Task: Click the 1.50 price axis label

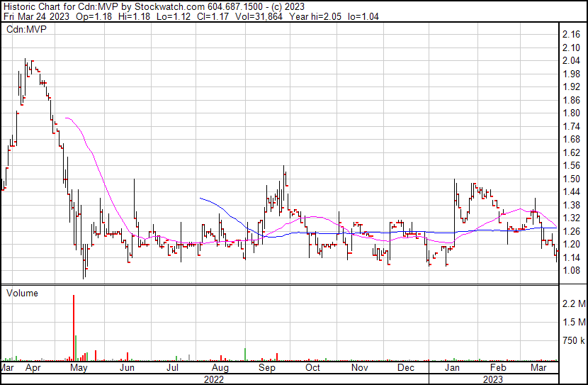Action: click(571, 179)
